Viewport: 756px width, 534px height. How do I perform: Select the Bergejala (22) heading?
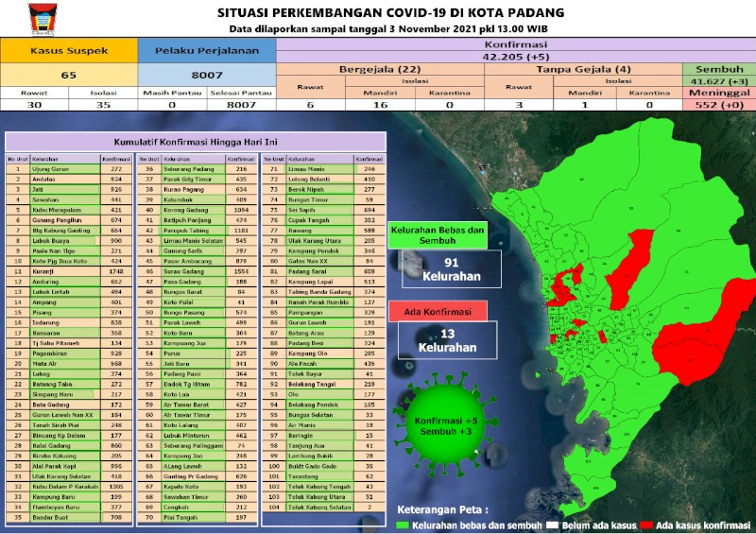tap(380, 69)
